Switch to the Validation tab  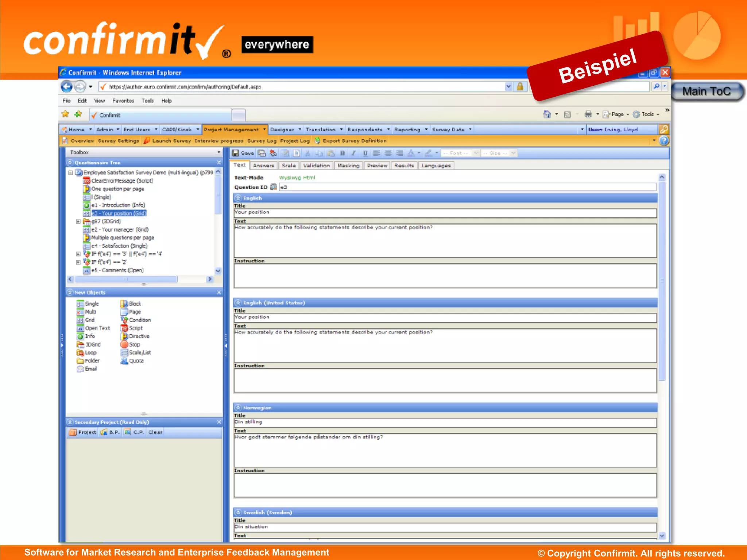pyautogui.click(x=316, y=166)
